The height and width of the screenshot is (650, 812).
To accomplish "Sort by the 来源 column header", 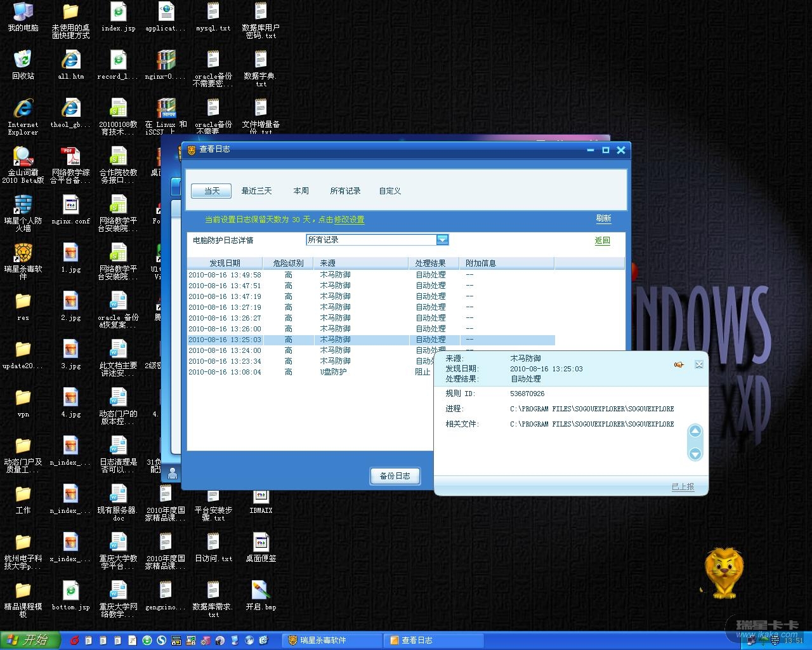I will point(362,263).
